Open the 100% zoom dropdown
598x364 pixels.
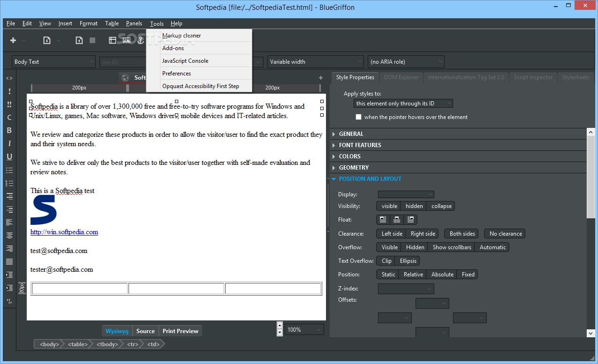click(304, 330)
